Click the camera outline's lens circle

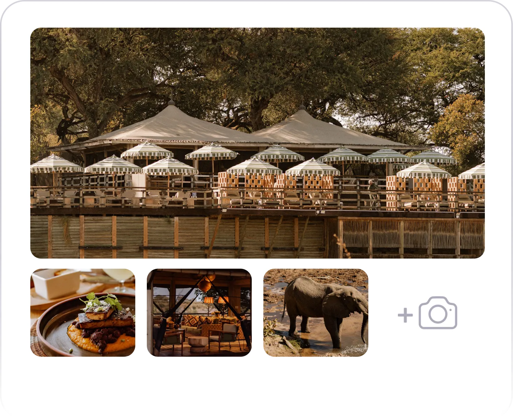[x=438, y=314]
